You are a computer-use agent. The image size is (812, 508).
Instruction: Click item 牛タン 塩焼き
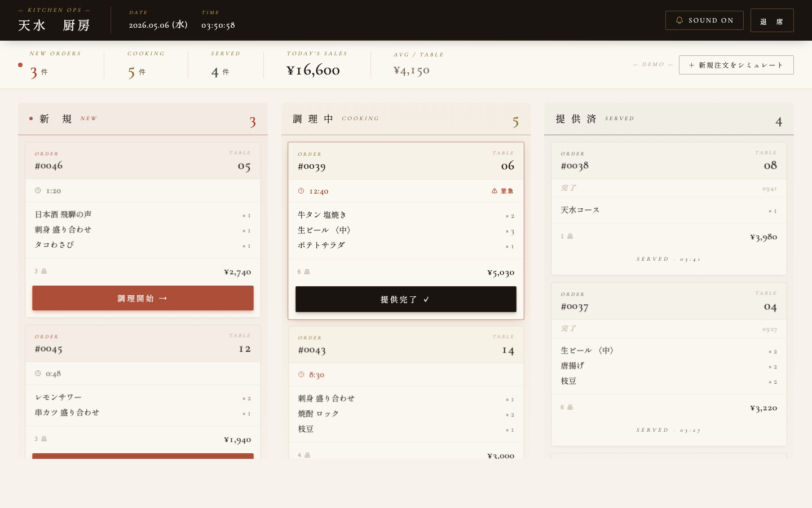(322, 215)
